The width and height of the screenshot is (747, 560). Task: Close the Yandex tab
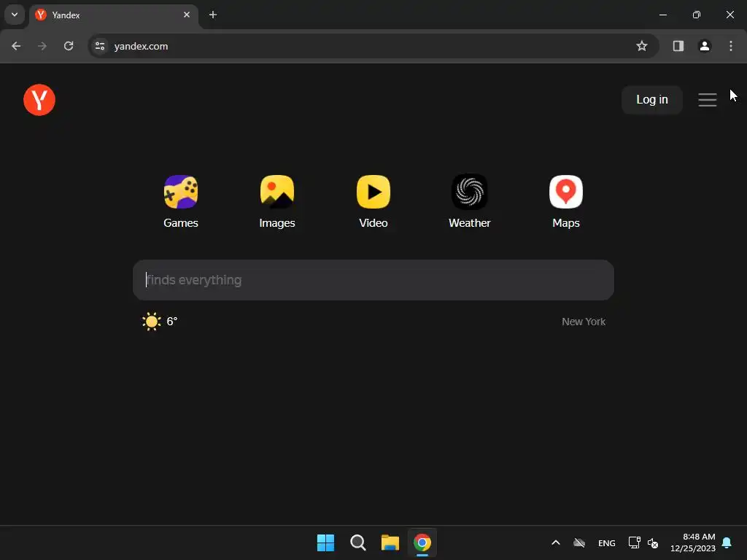coord(187,15)
